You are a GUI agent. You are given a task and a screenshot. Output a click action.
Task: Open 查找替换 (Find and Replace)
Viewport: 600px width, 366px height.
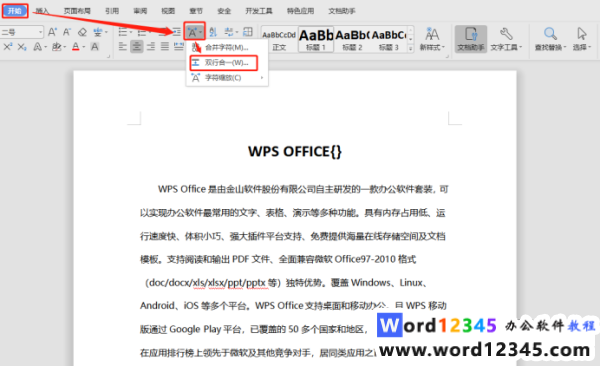pos(550,39)
